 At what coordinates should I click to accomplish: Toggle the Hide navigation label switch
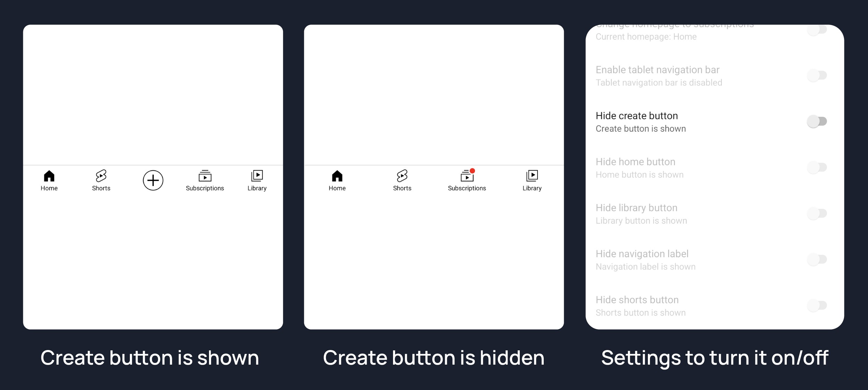[x=817, y=259]
